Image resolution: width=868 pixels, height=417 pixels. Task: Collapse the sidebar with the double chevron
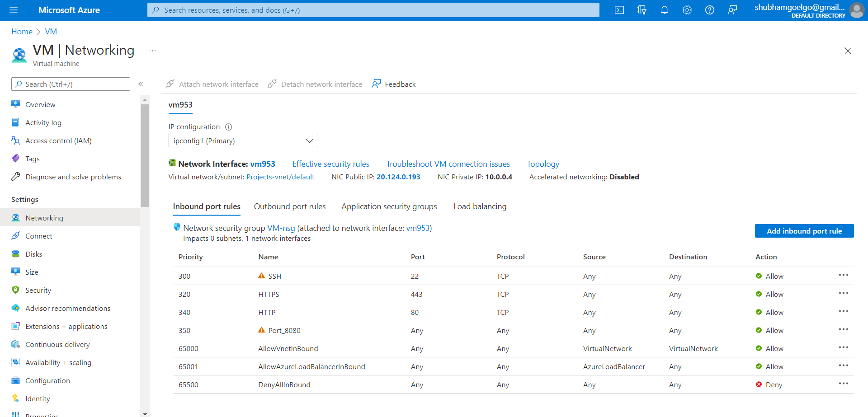[x=141, y=84]
